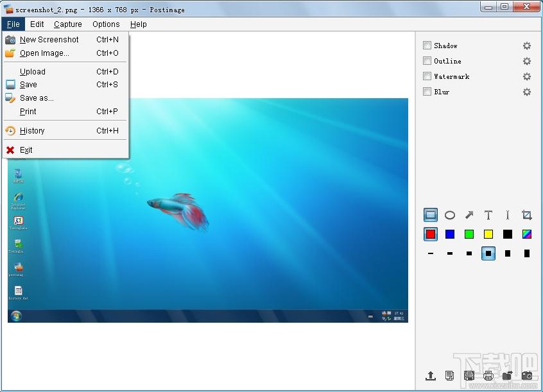Select the crop tool
Image resolution: width=543 pixels, height=392 pixels.
(x=527, y=215)
